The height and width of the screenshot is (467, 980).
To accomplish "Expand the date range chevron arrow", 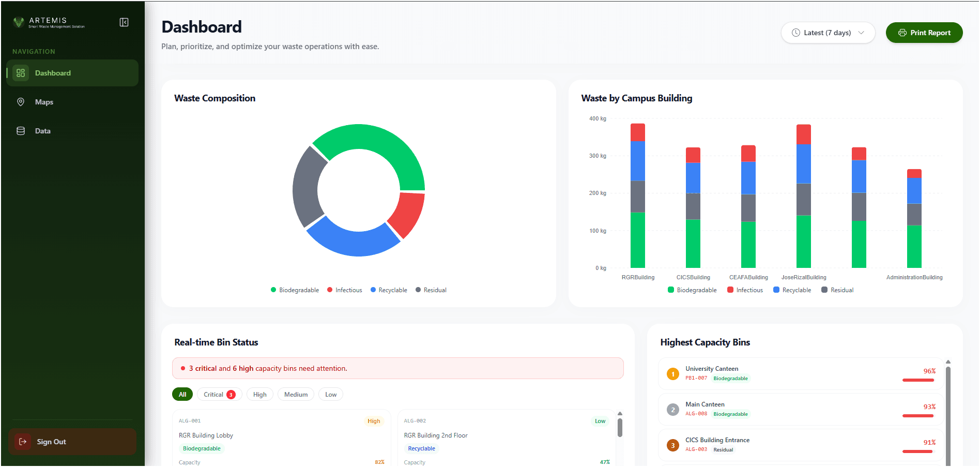I will coord(861,33).
